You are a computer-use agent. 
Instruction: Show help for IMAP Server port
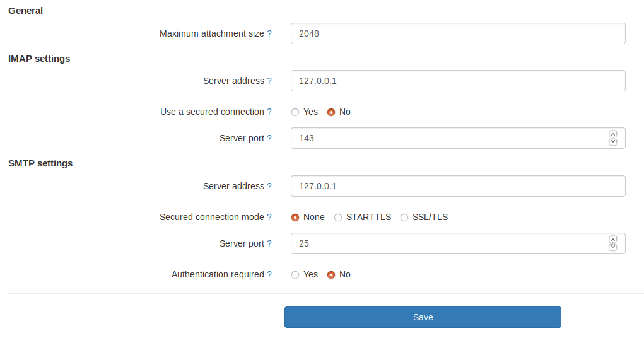pyautogui.click(x=269, y=138)
